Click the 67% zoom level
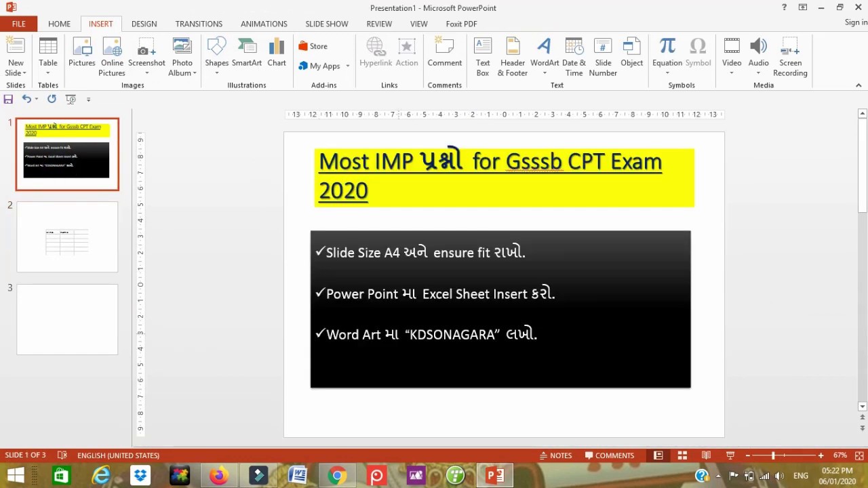This screenshot has width=868, height=488. (x=840, y=455)
